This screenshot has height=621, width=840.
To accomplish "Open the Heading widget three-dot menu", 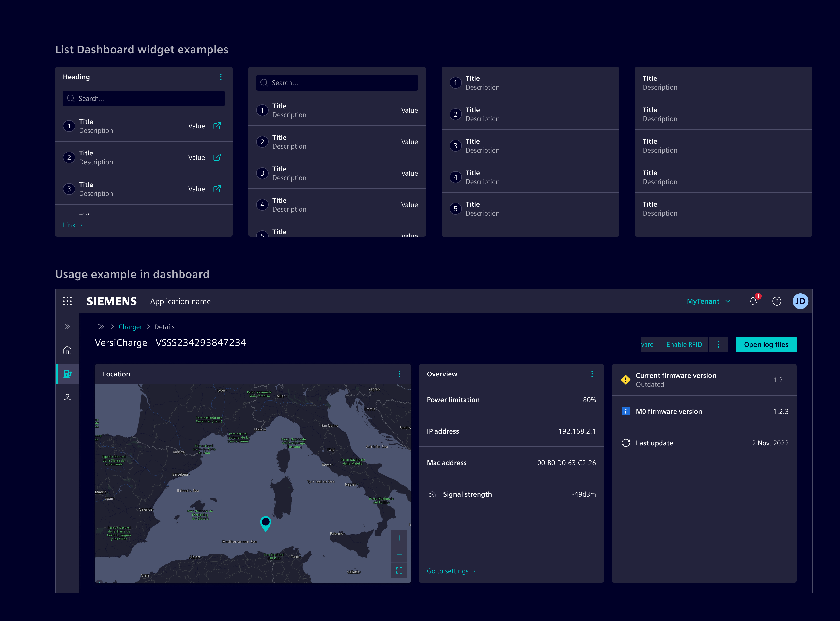I will [221, 77].
